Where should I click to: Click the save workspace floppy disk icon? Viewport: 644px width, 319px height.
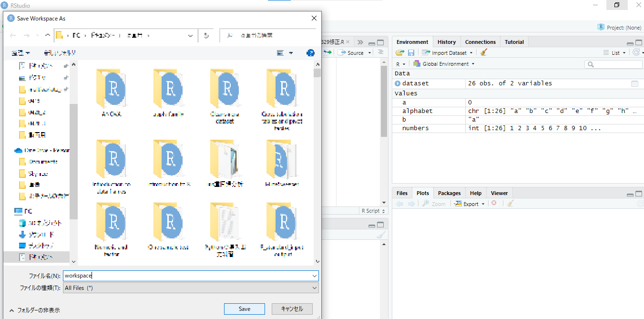coord(411,52)
